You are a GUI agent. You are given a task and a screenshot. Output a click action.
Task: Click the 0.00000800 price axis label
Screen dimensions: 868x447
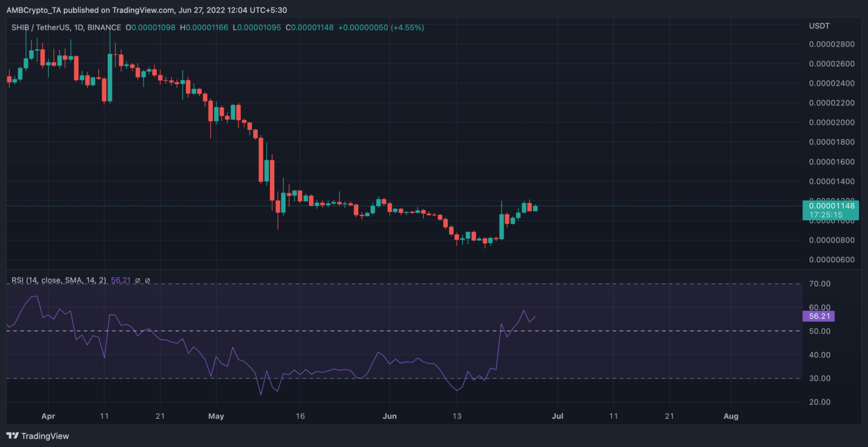pos(831,240)
